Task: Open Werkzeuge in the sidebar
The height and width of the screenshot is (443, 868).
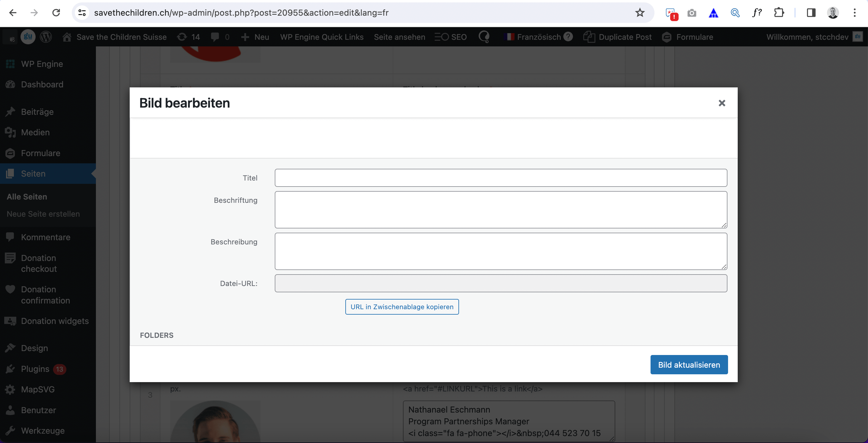Action: click(x=48, y=431)
